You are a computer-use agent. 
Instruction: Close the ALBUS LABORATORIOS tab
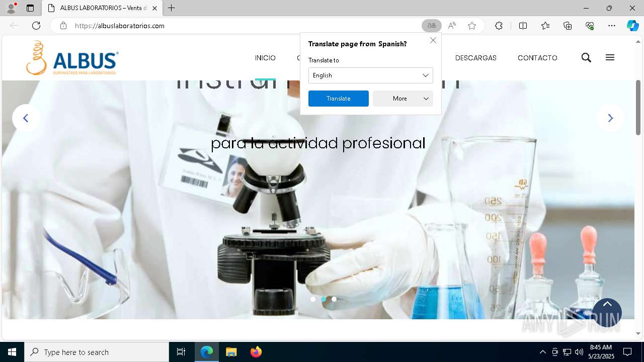click(x=154, y=8)
